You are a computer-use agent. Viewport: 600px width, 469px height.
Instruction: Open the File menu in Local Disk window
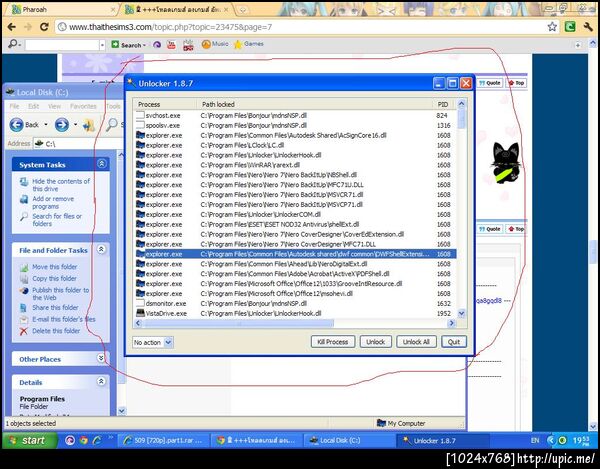point(14,106)
